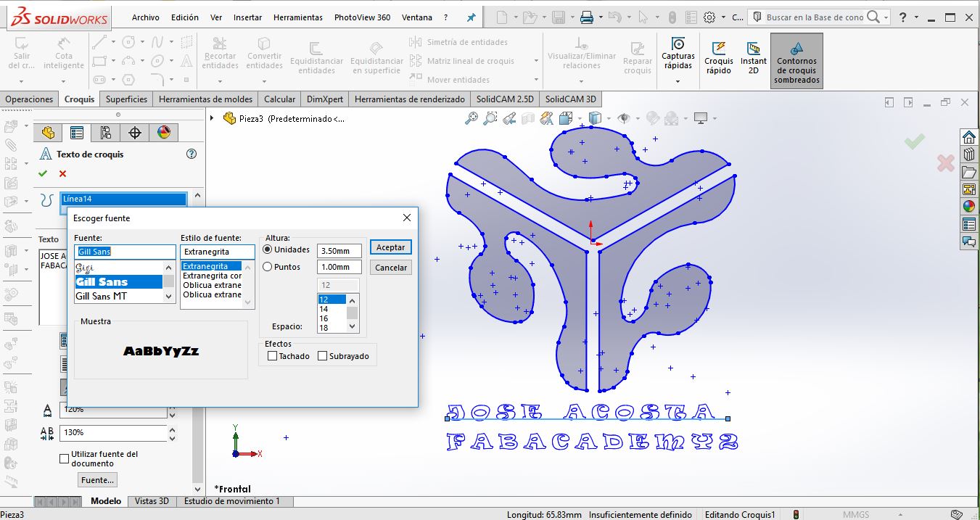Open the DimXpertManager crosshair panel tab

(x=134, y=133)
